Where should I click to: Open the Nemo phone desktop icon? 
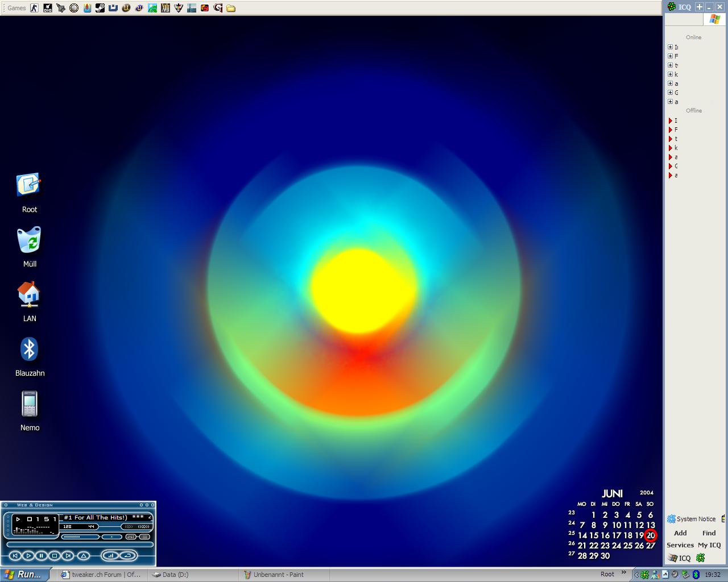coord(29,404)
